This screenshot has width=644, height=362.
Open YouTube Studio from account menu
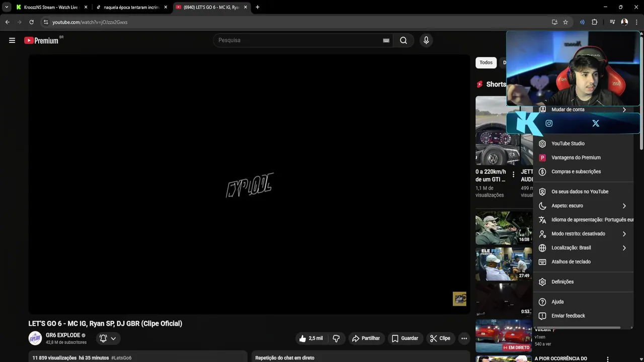click(583, 143)
